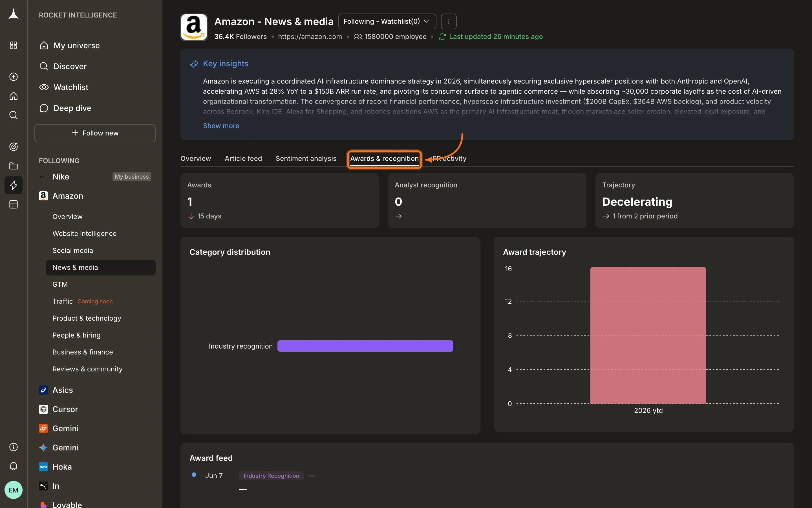Switch to the Sentiment analysis tab

(306, 159)
